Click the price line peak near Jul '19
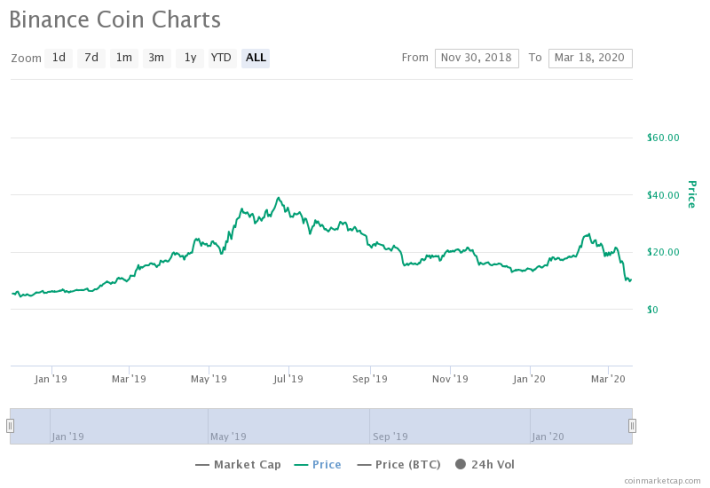 point(278,198)
